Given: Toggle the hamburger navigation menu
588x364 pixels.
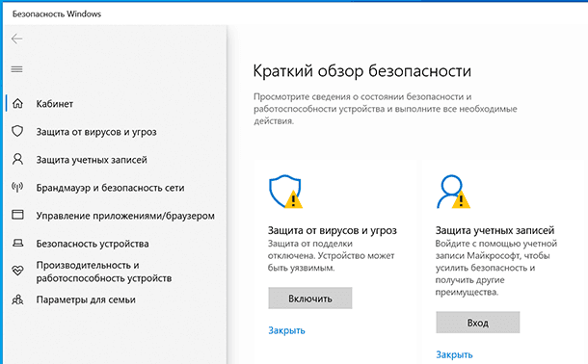Looking at the screenshot, I should pos(17,69).
